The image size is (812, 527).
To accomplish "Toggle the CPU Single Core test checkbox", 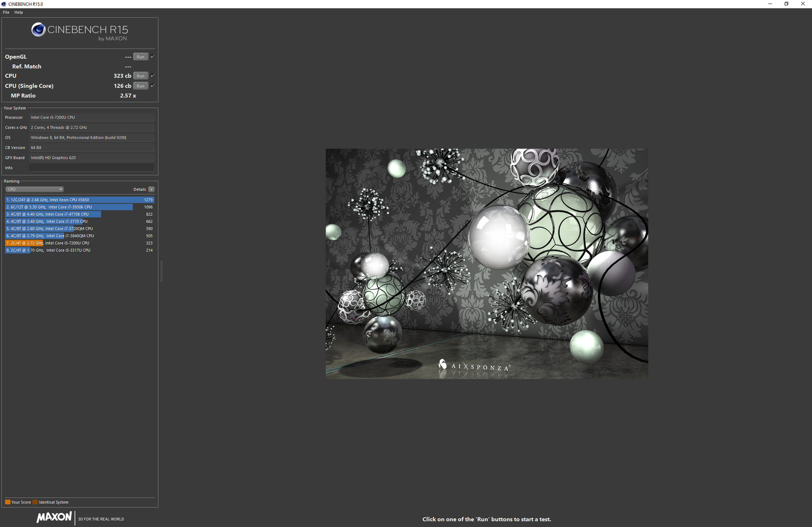I will tap(153, 86).
